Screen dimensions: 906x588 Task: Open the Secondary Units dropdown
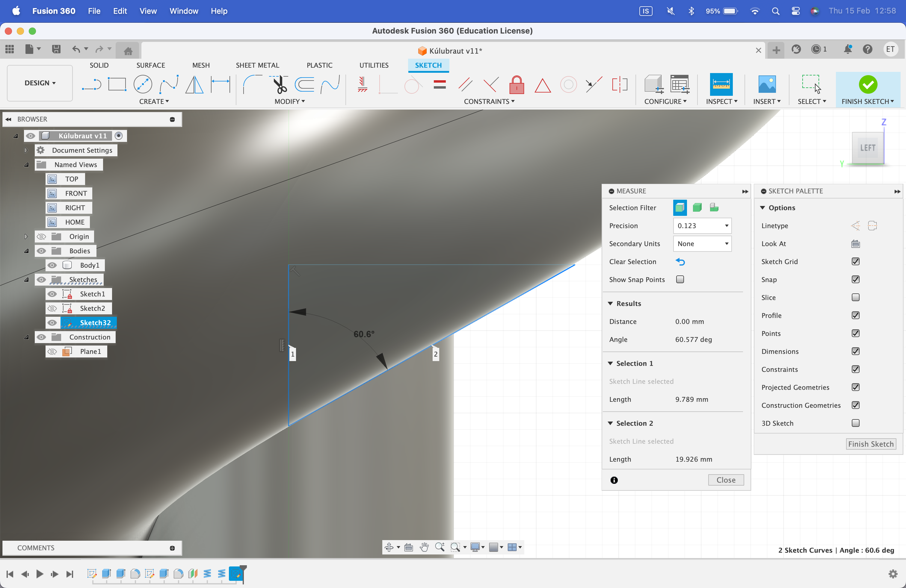pyautogui.click(x=702, y=244)
